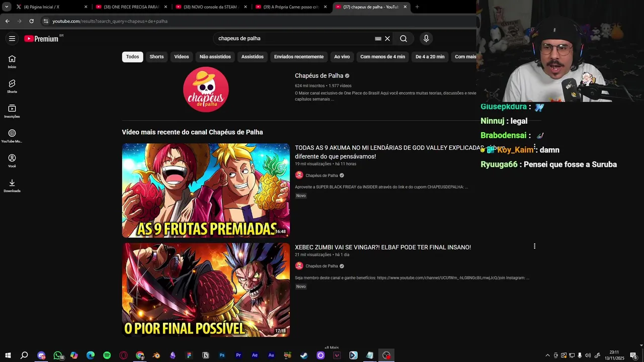This screenshot has height=362, width=644.
Task: Open Notion from the taskbar
Action: point(205,355)
